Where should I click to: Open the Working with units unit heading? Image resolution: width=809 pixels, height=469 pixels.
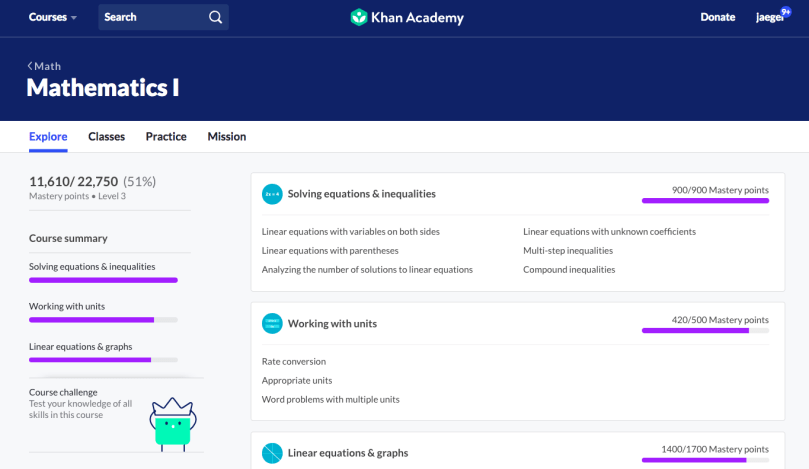point(332,324)
